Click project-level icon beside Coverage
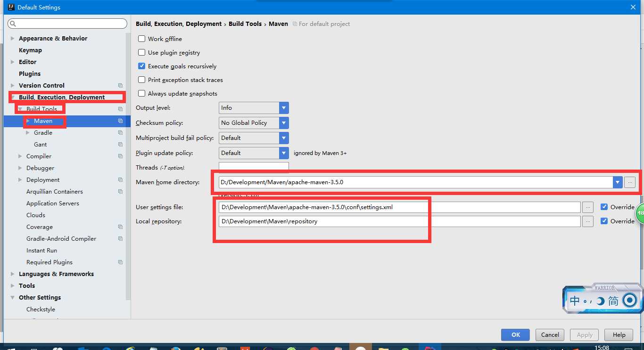The width and height of the screenshot is (644, 350). pos(120,227)
